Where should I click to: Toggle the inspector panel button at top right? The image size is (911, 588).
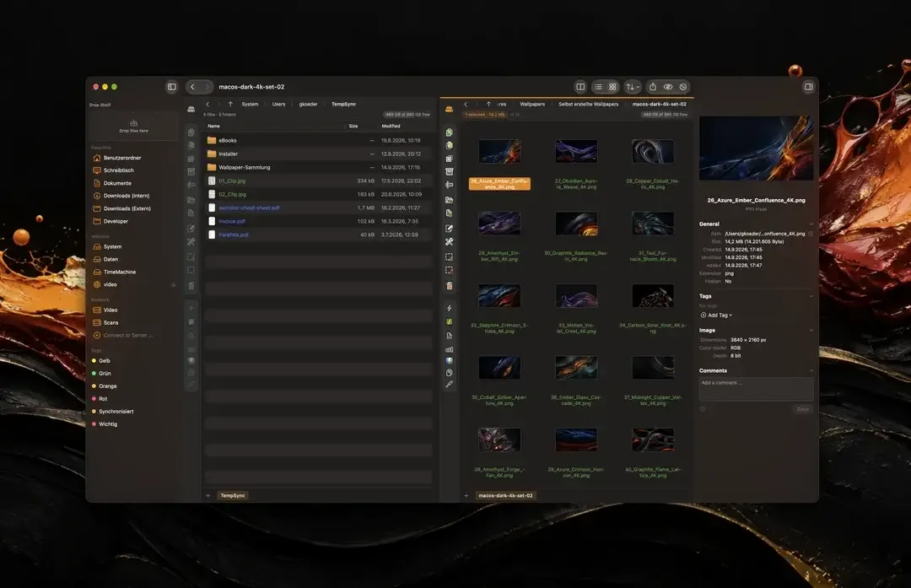(808, 87)
